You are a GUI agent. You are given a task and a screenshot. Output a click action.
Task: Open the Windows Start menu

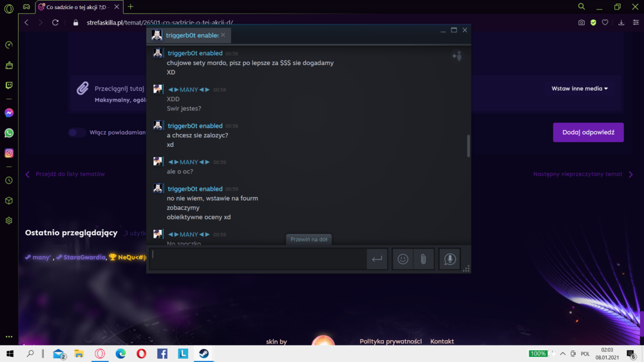(x=10, y=354)
